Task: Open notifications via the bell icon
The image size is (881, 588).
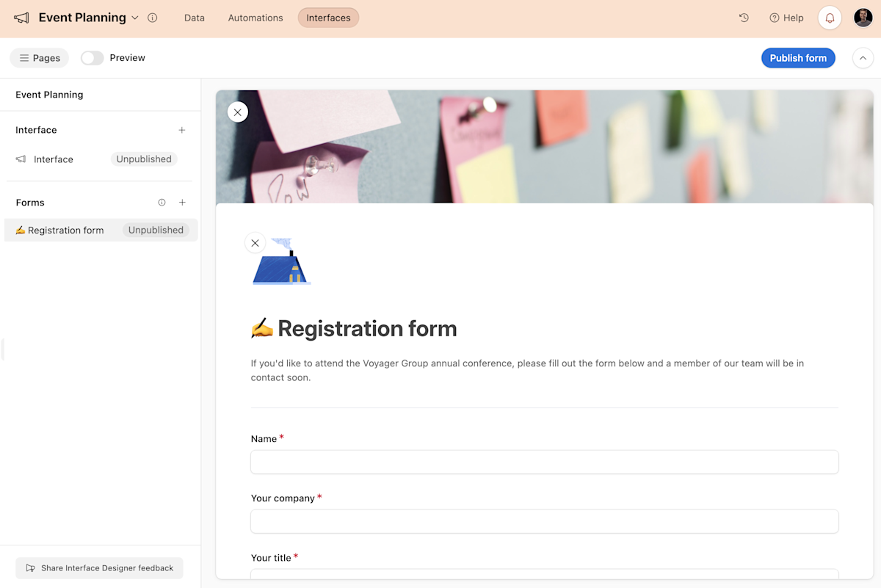Action: point(829,17)
